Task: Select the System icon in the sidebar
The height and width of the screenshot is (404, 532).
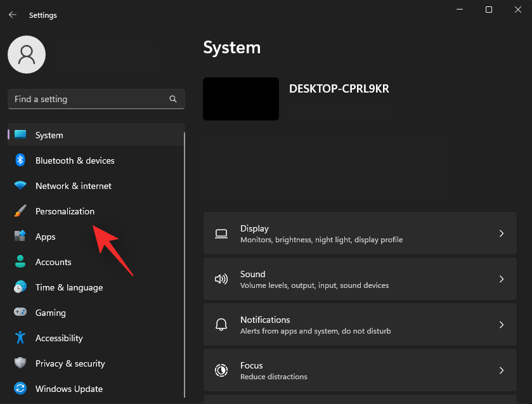Action: pos(20,134)
